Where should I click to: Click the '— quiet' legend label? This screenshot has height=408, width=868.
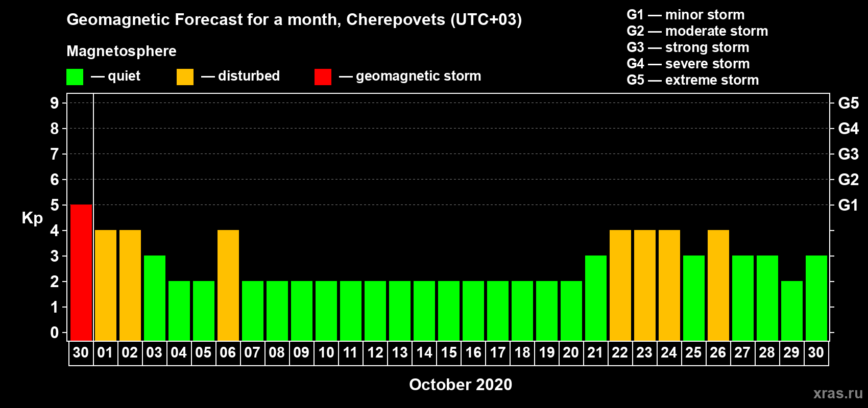tap(115, 76)
